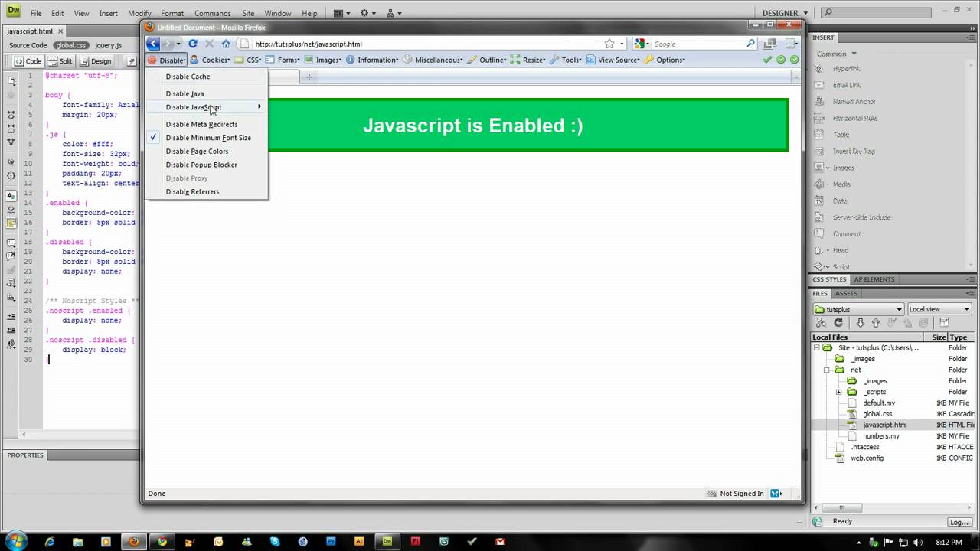Image resolution: width=980 pixels, height=551 pixels.
Task: Select web.config in the Files panel
Action: click(867, 458)
